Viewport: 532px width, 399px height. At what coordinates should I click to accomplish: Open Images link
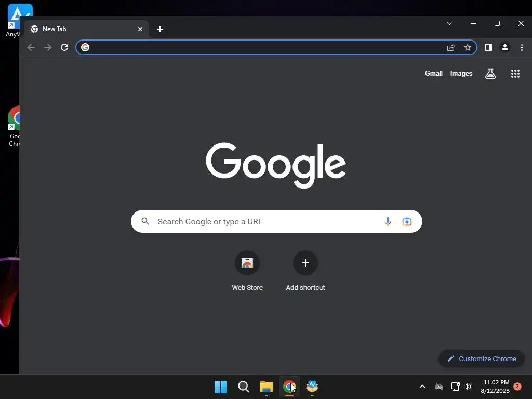tap(461, 74)
